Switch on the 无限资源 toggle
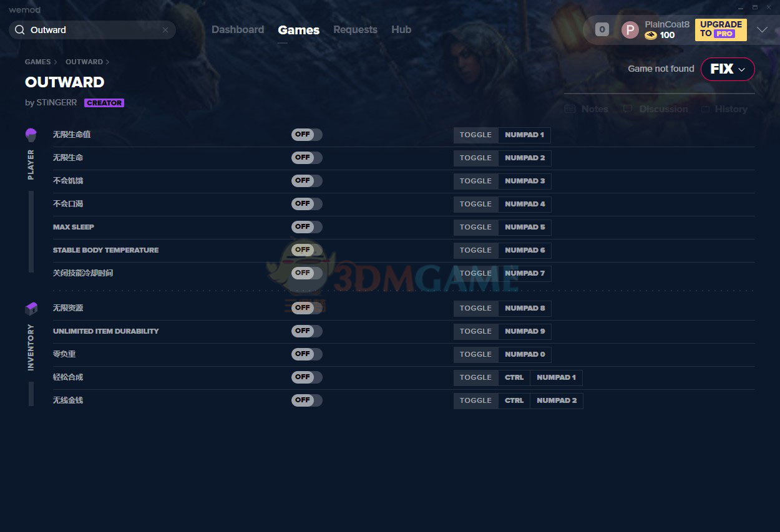This screenshot has height=532, width=780. [306, 308]
